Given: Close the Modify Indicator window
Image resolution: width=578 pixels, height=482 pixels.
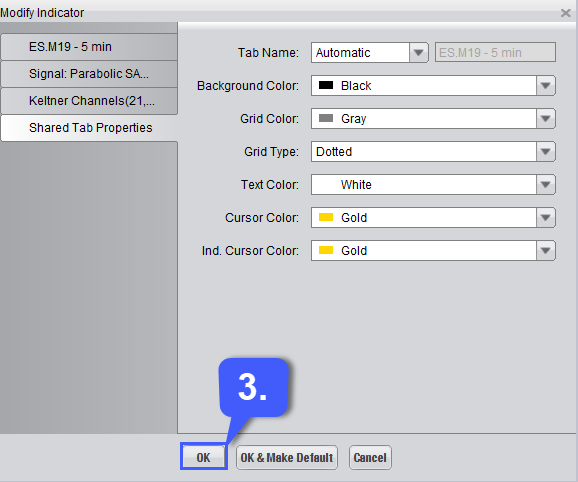Looking at the screenshot, I should [565, 13].
